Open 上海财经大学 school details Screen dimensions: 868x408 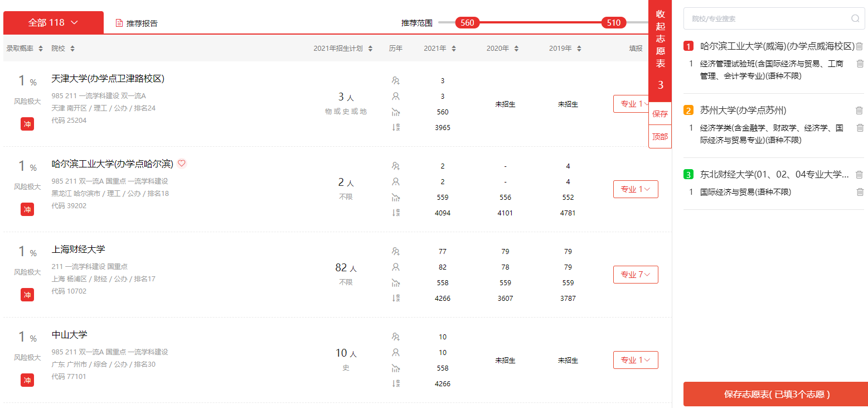point(78,249)
